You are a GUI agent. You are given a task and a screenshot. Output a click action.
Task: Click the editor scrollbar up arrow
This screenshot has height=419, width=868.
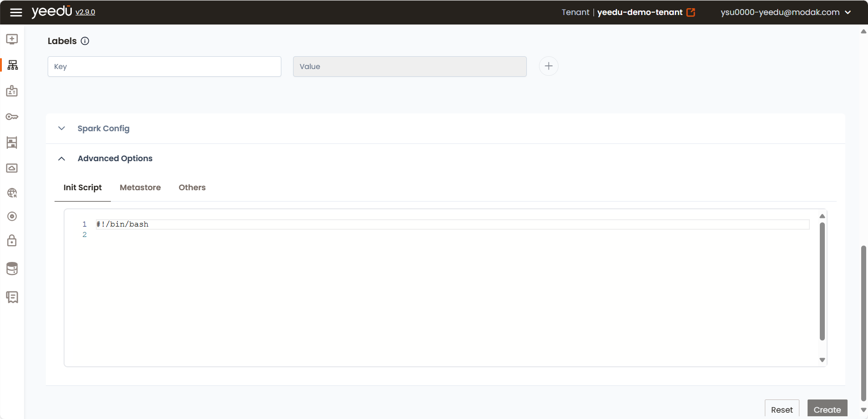822,216
